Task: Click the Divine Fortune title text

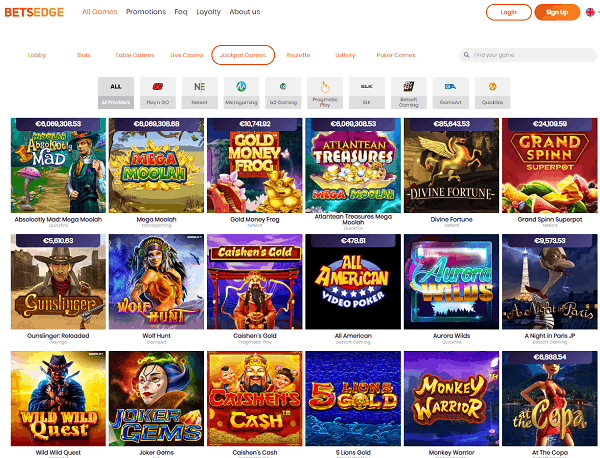Action: click(x=452, y=220)
